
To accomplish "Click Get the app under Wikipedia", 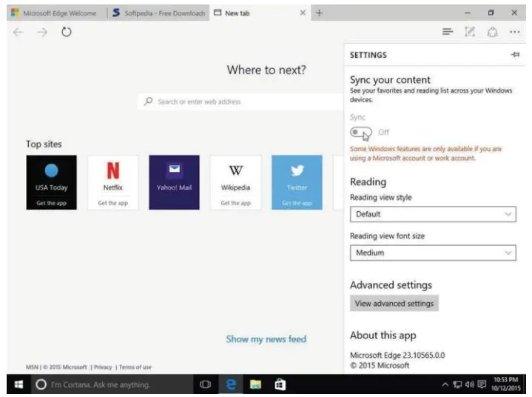I will (235, 203).
